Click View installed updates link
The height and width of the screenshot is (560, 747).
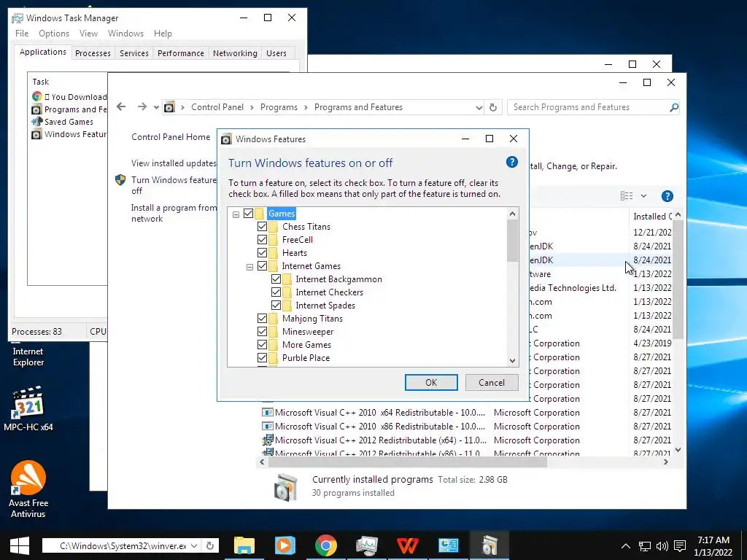coord(174,163)
